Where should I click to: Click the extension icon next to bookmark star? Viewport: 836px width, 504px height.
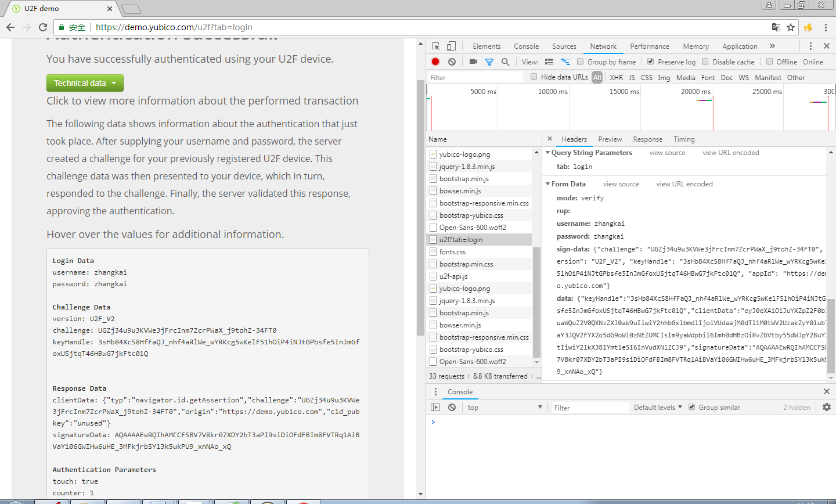point(808,27)
